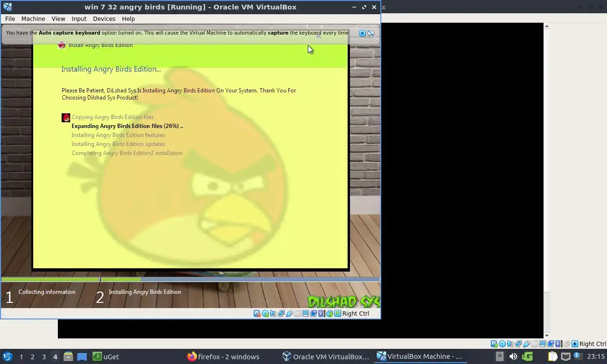
Task: Click shared folders indicator in angry birds VM status bar
Action: pos(297,313)
